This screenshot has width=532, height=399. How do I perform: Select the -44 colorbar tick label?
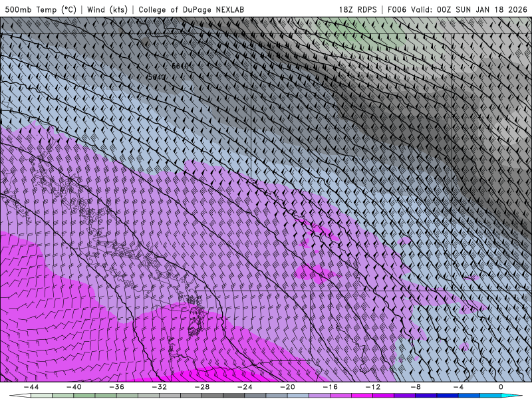pos(31,387)
